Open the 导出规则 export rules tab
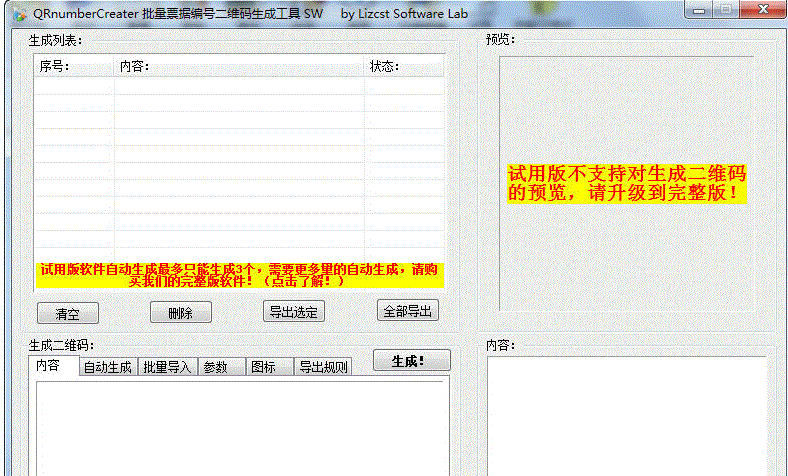 [x=323, y=367]
